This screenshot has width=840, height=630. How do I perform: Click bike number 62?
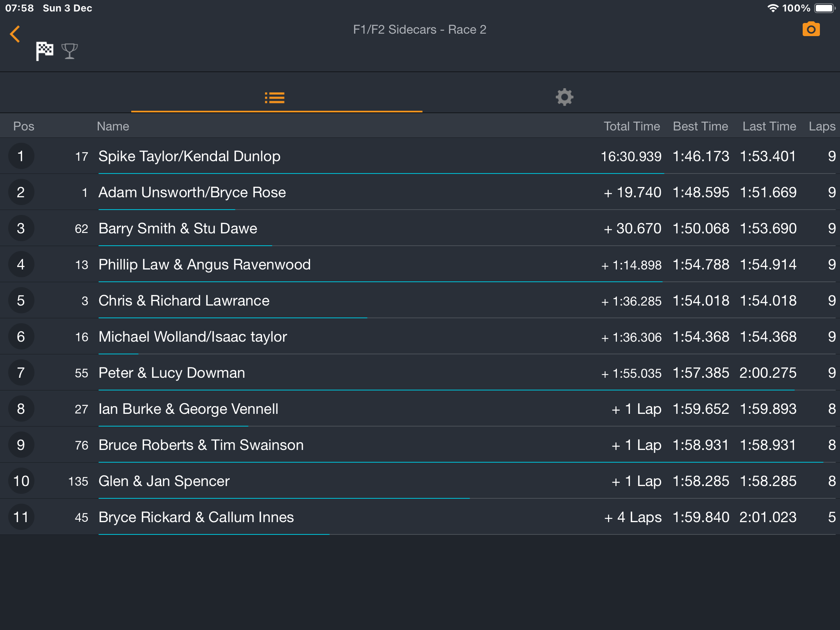tap(81, 229)
